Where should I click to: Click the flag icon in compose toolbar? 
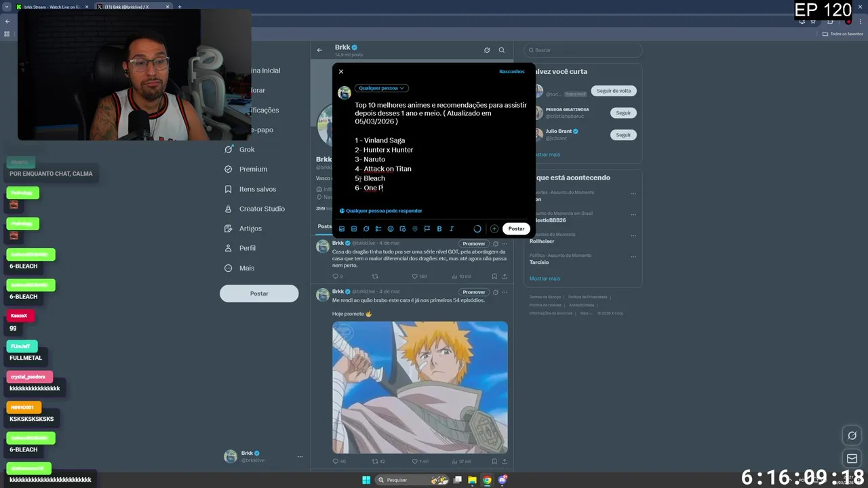(427, 229)
